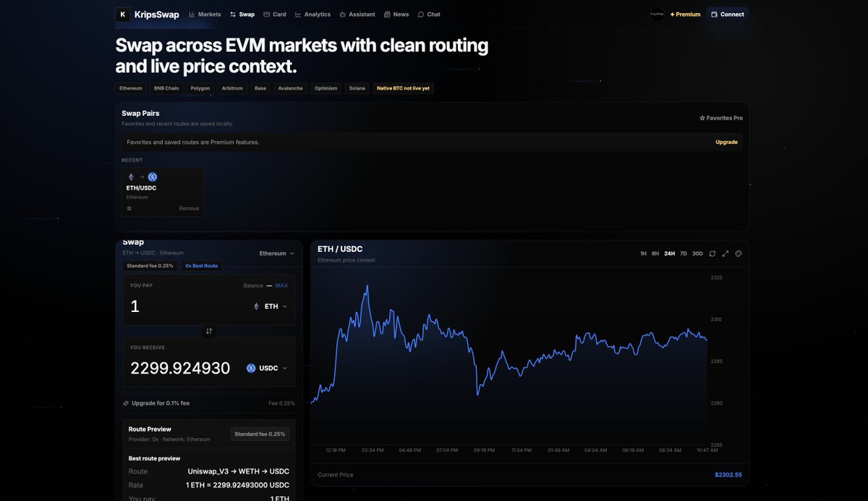Screen dimensions: 868x501
Task: Select the BNB Chain chip
Action: pyautogui.click(x=166, y=88)
